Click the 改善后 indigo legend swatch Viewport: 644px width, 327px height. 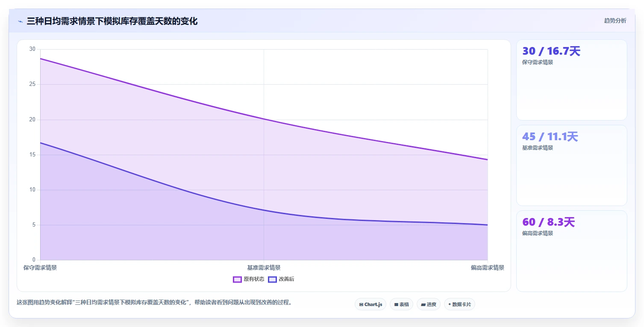pyautogui.click(x=272, y=280)
